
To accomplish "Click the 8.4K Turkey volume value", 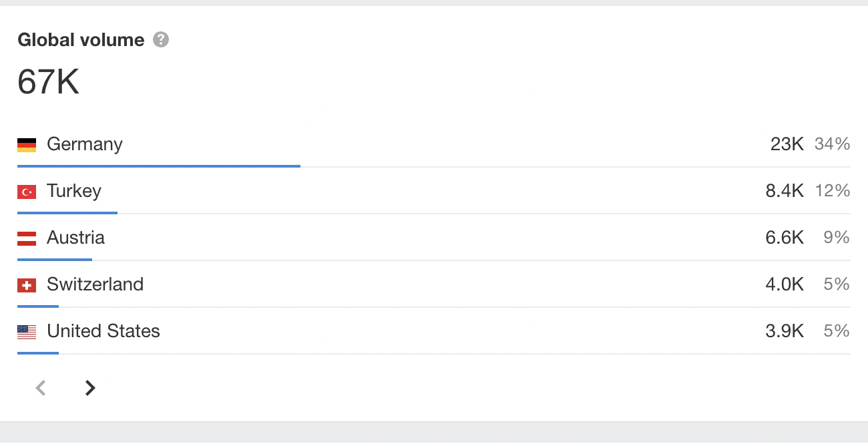I will [785, 191].
